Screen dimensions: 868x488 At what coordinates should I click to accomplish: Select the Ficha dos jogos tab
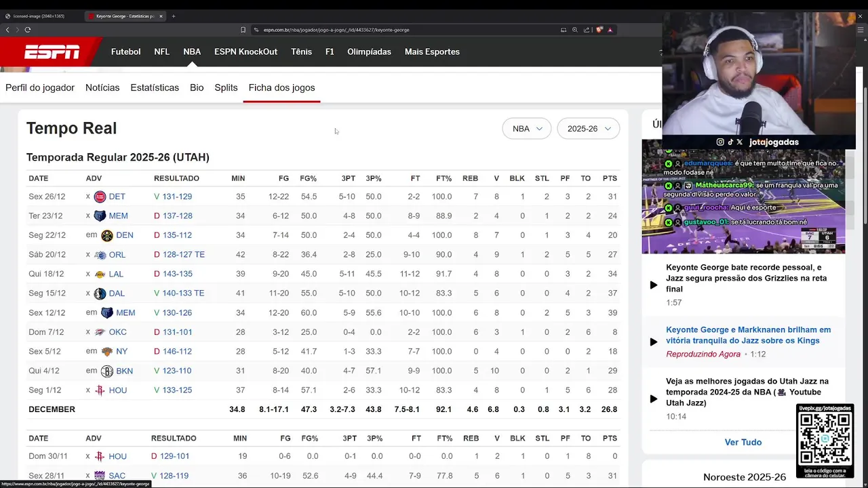281,87
